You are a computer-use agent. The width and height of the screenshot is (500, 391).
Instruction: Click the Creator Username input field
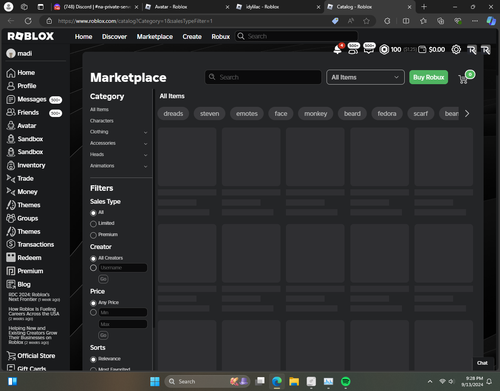coord(123,268)
